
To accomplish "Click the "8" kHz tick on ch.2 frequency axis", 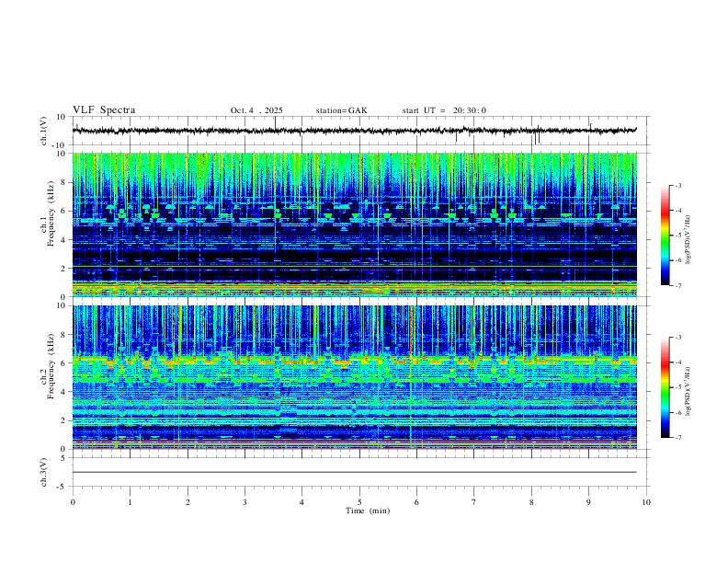I will (x=65, y=335).
